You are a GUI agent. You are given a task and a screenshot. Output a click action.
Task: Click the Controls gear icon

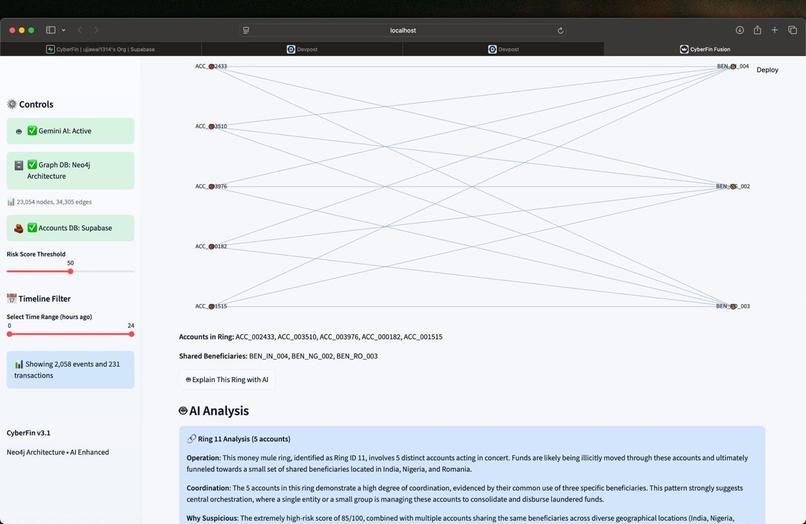pos(12,104)
